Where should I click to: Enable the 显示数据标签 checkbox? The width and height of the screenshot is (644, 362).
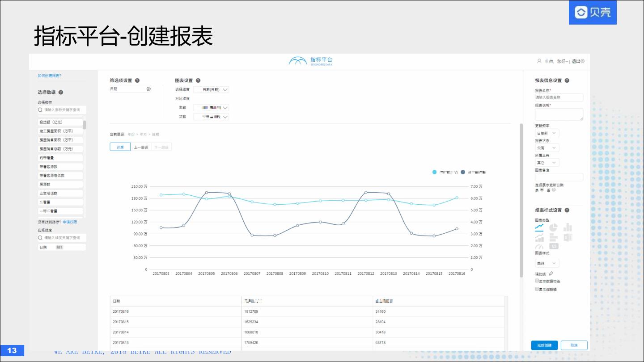(x=537, y=281)
